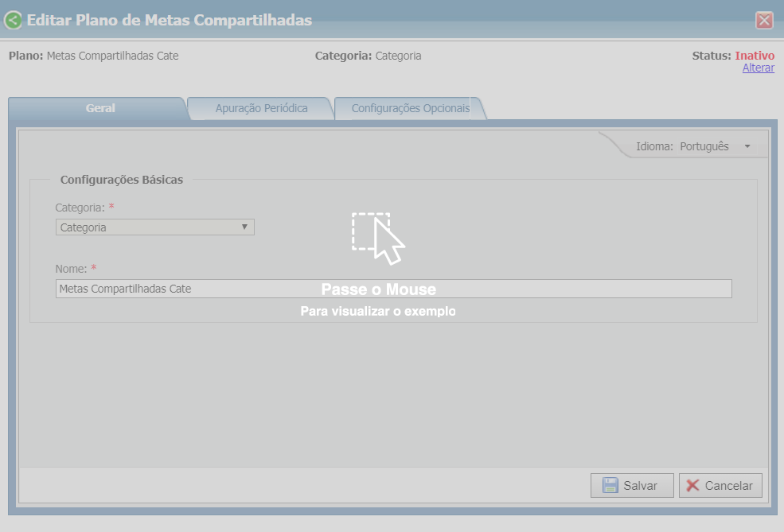Open the Apuração Periódica tab
This screenshot has width=784, height=532.
[x=261, y=108]
